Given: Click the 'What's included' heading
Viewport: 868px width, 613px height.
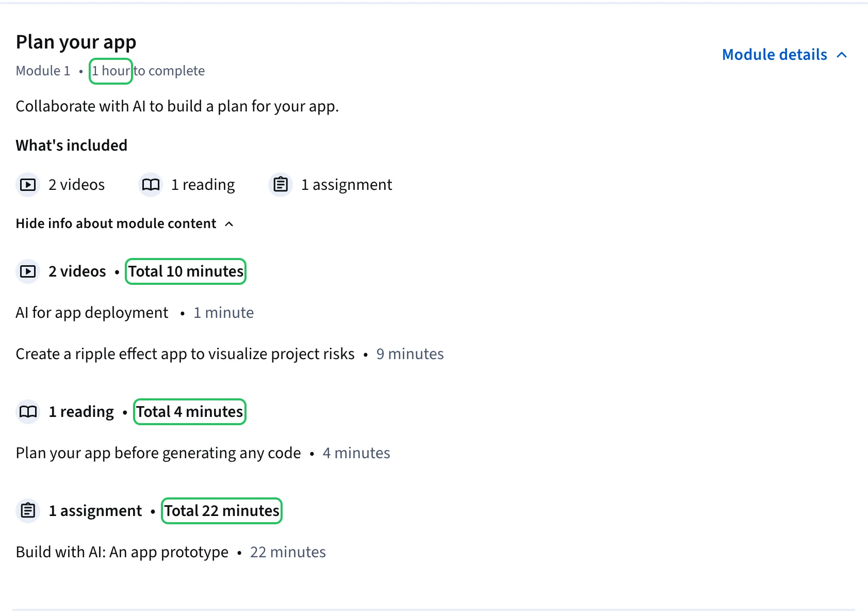Looking at the screenshot, I should pos(71,146).
